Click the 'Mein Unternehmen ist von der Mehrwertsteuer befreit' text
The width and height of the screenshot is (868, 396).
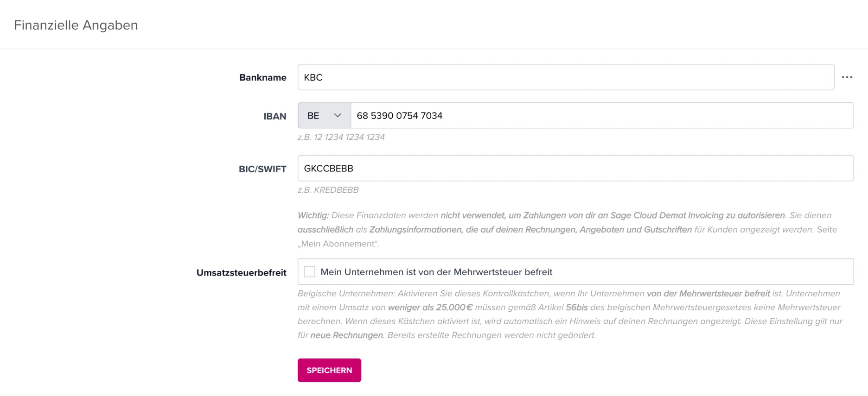pos(436,272)
